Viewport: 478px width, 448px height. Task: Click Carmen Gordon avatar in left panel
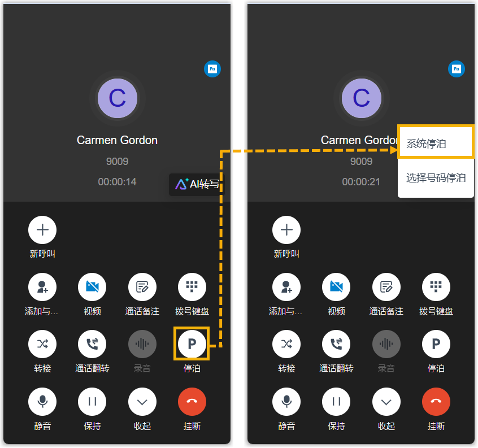118,98
